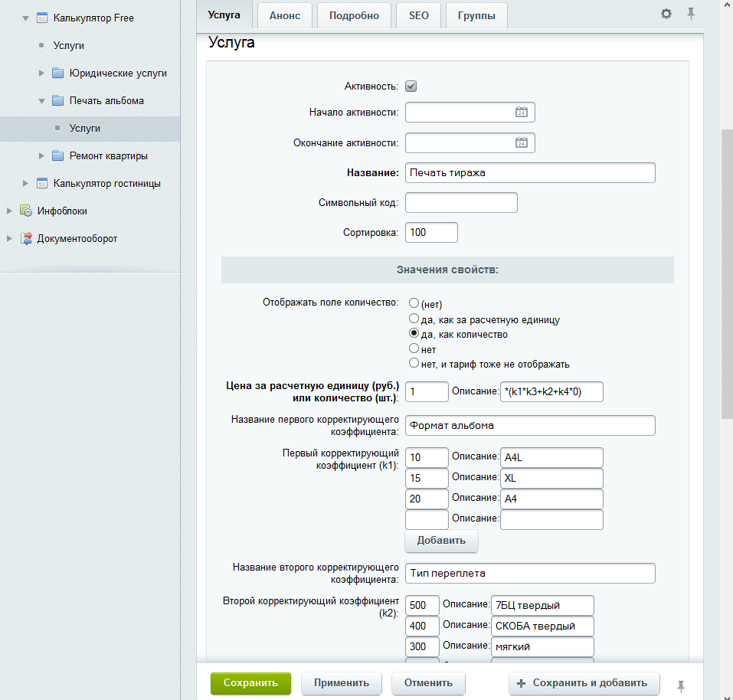Open calendar for Начало активности
The height and width of the screenshot is (700, 733).
click(522, 112)
